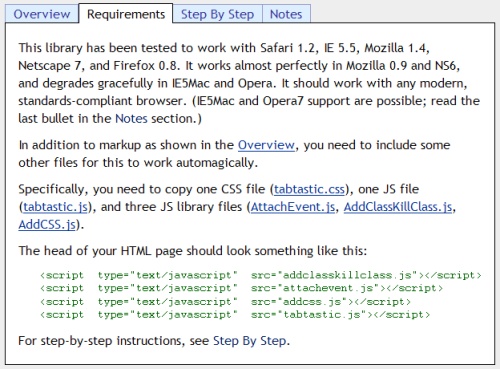Open the AddClassKillClass.js library link

[398, 207]
